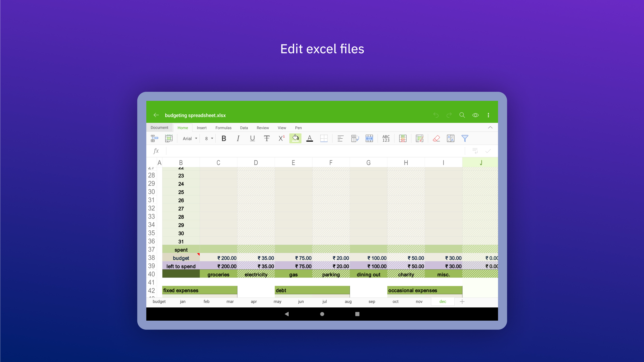Toggle strikethrough formatting

pos(267,139)
